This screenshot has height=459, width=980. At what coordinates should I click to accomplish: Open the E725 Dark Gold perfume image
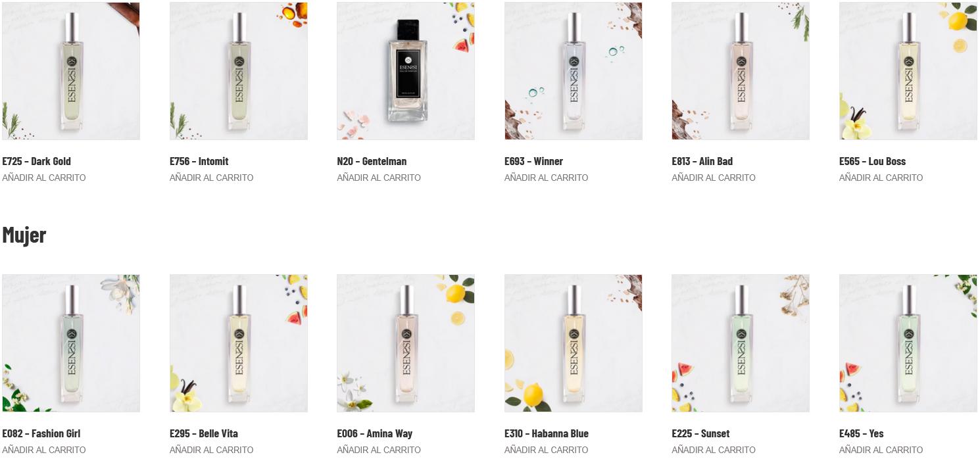tap(71, 71)
